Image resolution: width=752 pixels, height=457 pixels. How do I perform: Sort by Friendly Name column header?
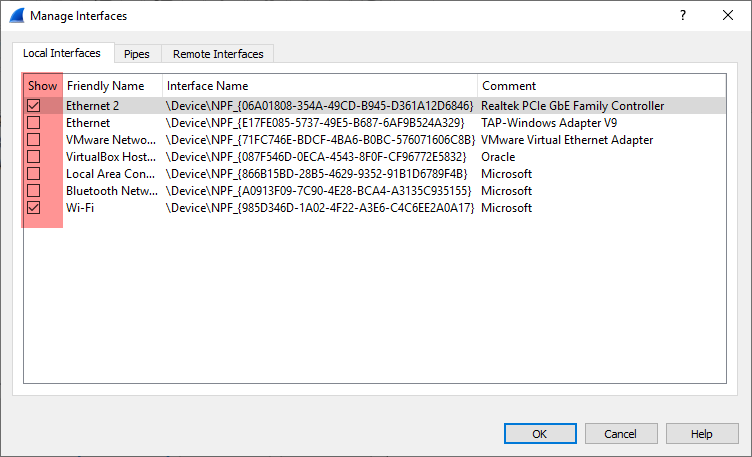(x=105, y=86)
